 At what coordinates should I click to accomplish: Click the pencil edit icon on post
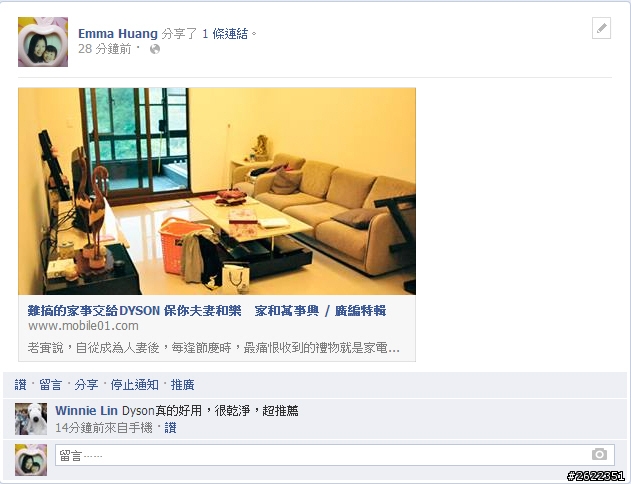point(601,29)
